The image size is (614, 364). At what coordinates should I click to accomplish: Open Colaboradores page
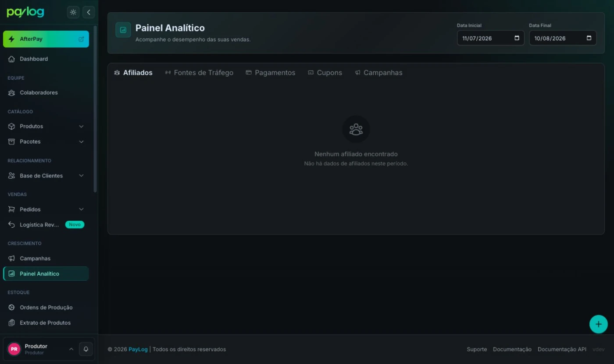pos(46,92)
